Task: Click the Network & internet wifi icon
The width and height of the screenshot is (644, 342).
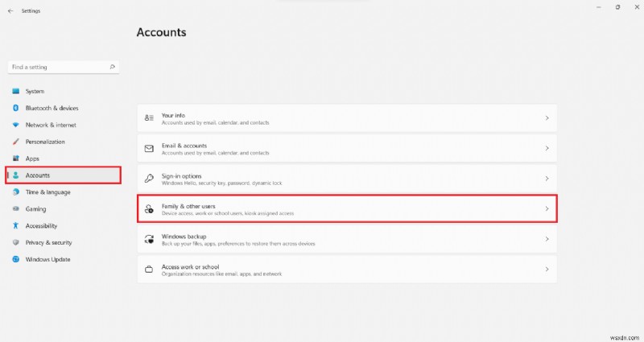Action: [x=15, y=125]
